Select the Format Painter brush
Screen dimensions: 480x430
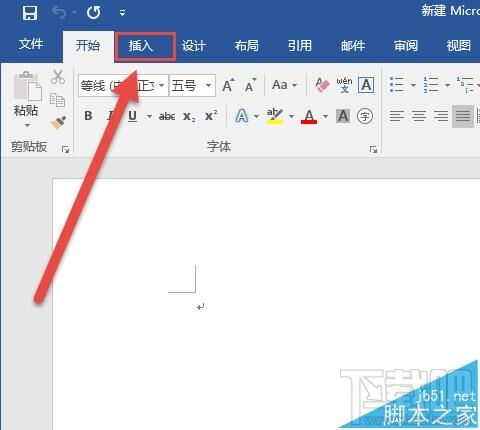(58, 123)
